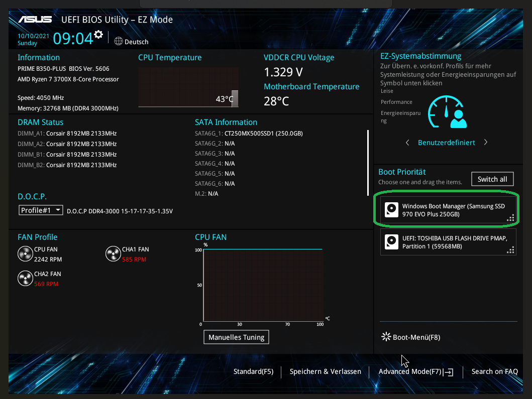Image resolution: width=532 pixels, height=399 pixels.
Task: Select previous EZ tuning profile arrow
Action: pyautogui.click(x=407, y=143)
